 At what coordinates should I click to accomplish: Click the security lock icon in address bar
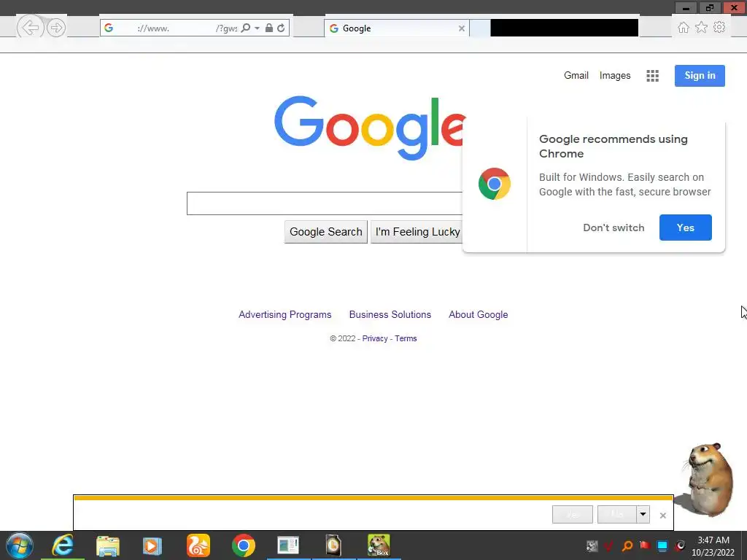[x=269, y=28]
